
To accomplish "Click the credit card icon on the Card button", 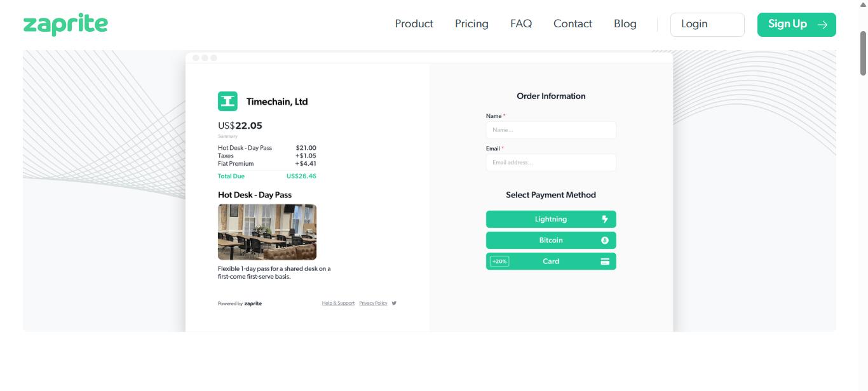I will tap(605, 262).
